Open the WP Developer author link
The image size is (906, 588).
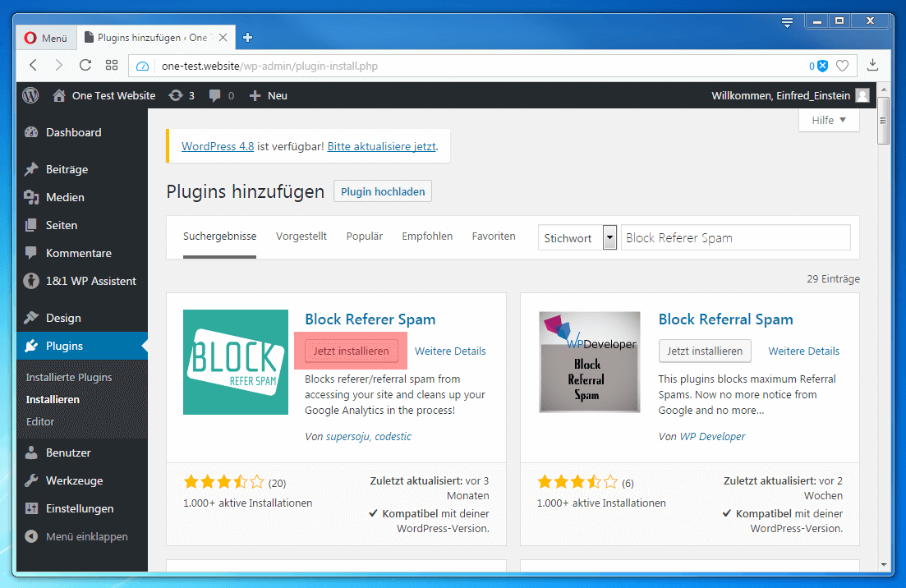[712, 437]
